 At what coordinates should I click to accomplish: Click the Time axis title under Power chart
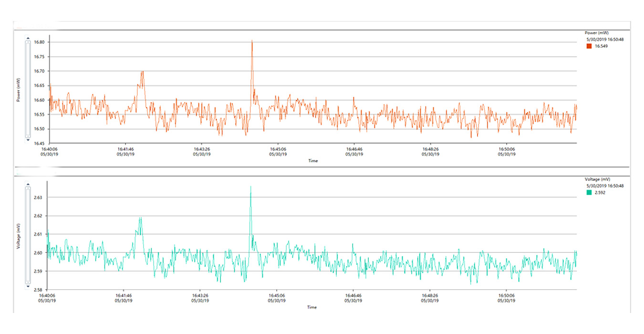(312, 161)
